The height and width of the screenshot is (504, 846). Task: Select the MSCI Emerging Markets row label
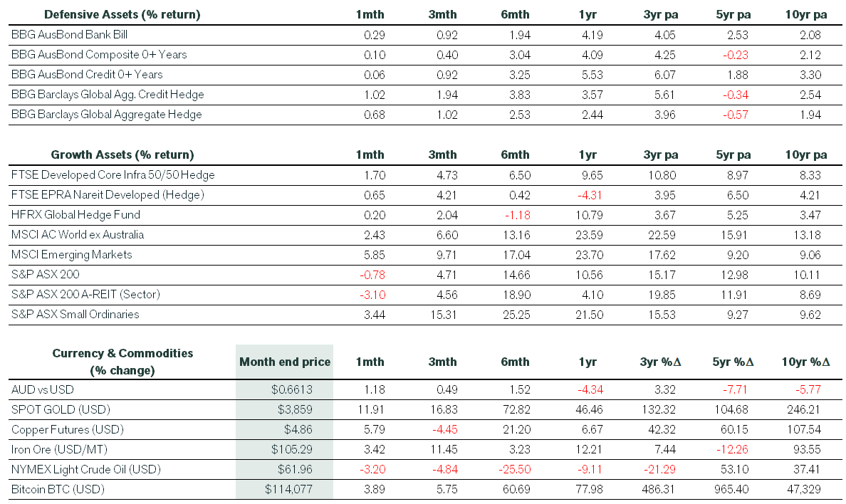coord(72,254)
